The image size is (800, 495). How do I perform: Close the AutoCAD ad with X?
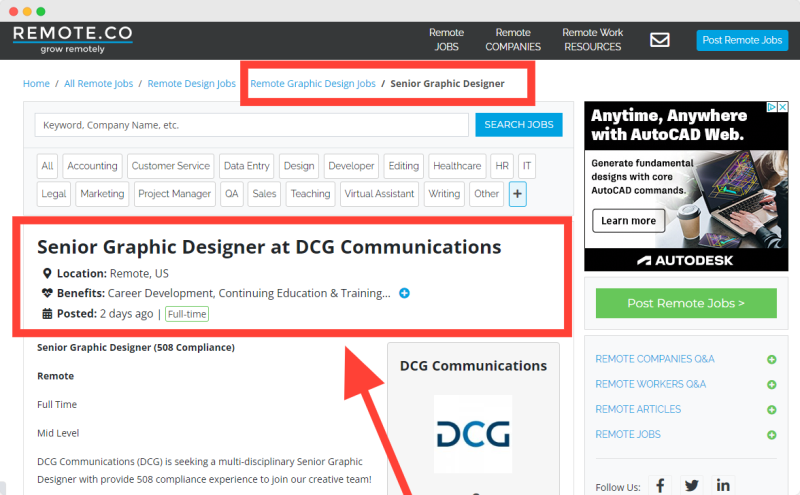783,107
